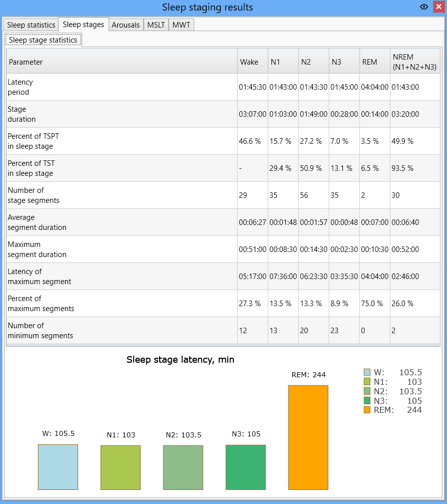The width and height of the screenshot is (447, 504).
Task: Click the N1 latency bar in chart
Action: point(121,468)
